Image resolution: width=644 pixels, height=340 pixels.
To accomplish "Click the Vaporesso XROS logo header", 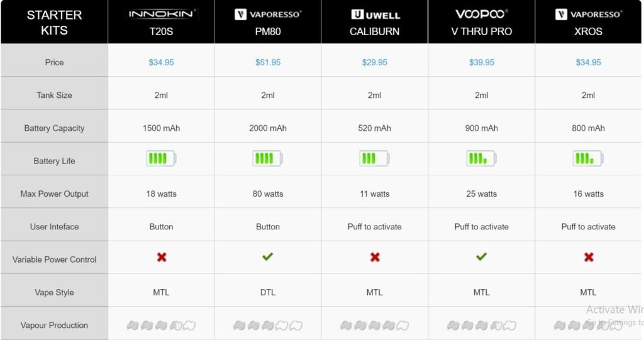I will [x=589, y=14].
